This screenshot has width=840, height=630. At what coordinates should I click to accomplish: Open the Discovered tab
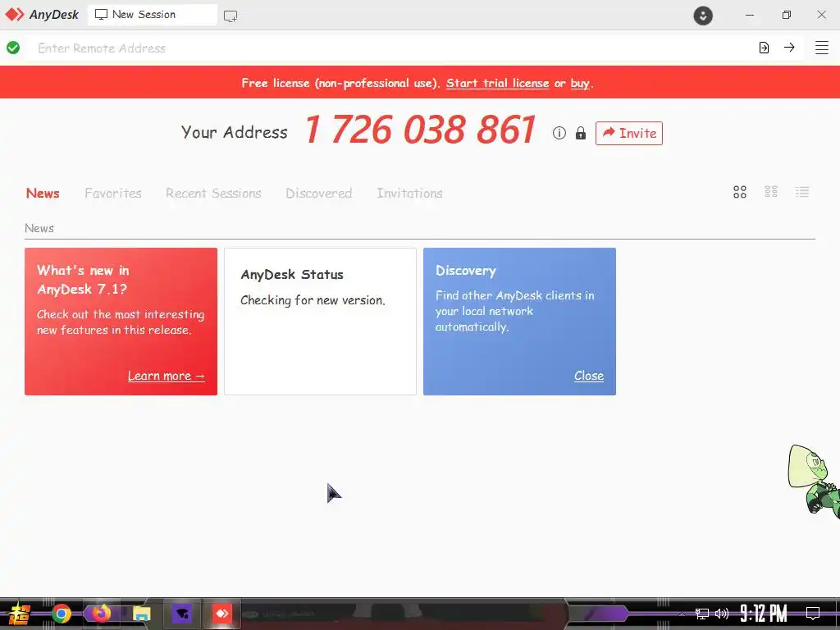tap(319, 193)
